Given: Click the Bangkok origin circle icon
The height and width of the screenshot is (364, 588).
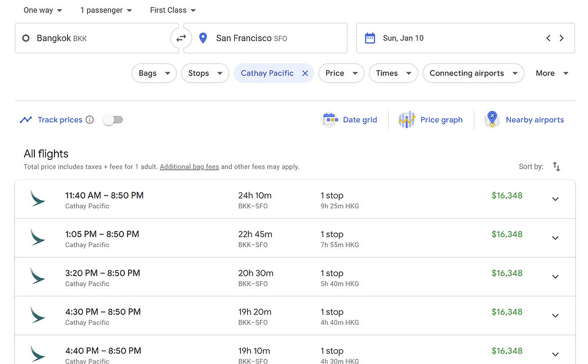Looking at the screenshot, I should pos(26,38).
